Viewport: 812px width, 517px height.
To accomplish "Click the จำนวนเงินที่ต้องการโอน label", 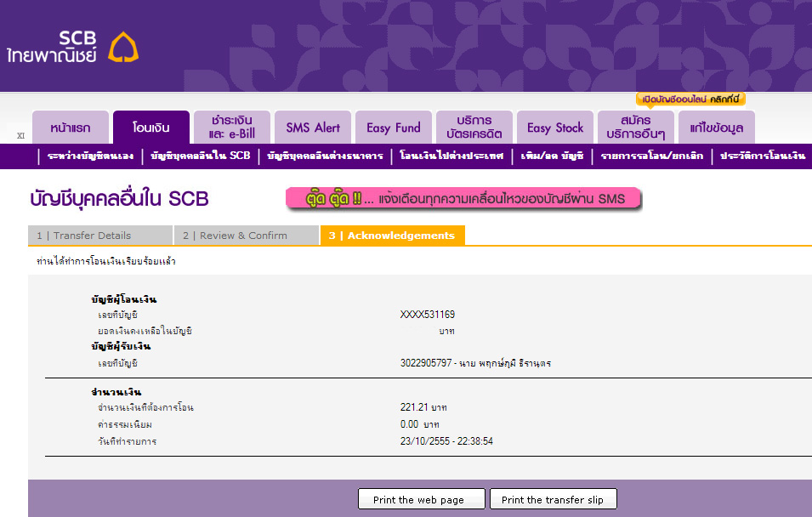I will pyautogui.click(x=145, y=407).
